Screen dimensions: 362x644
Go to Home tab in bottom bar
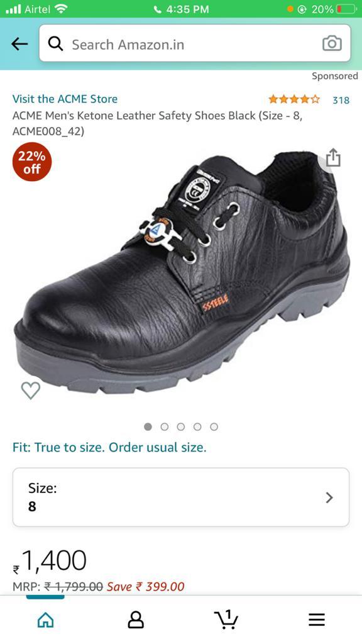pyautogui.click(x=45, y=619)
